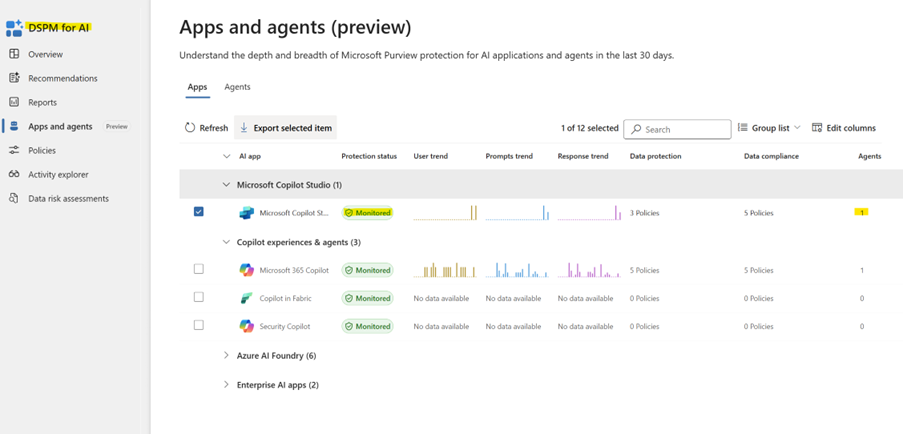Click the Security Copilot app icon
Viewport: 903px width, 434px height.
(246, 326)
